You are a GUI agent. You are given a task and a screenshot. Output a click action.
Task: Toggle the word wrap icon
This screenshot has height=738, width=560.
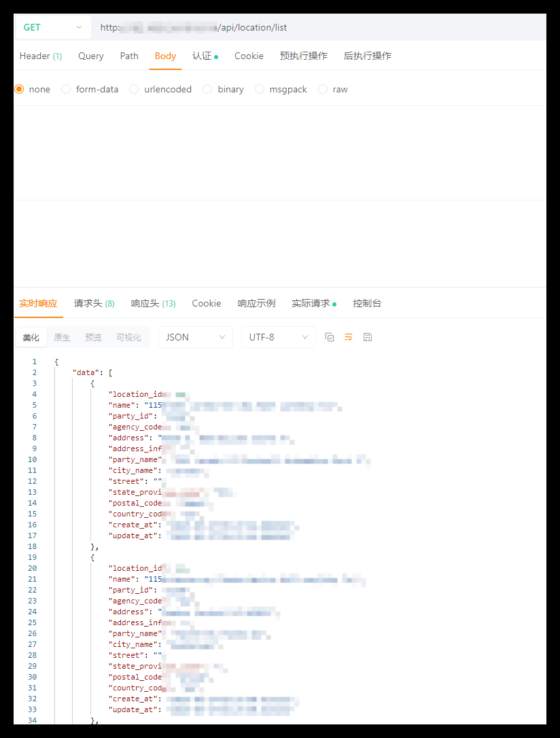coord(349,337)
